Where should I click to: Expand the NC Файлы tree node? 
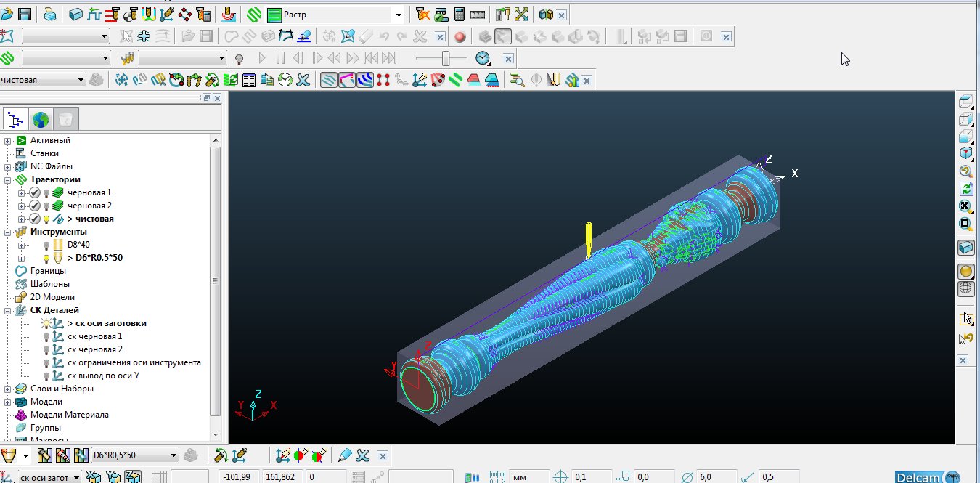pos(8,167)
